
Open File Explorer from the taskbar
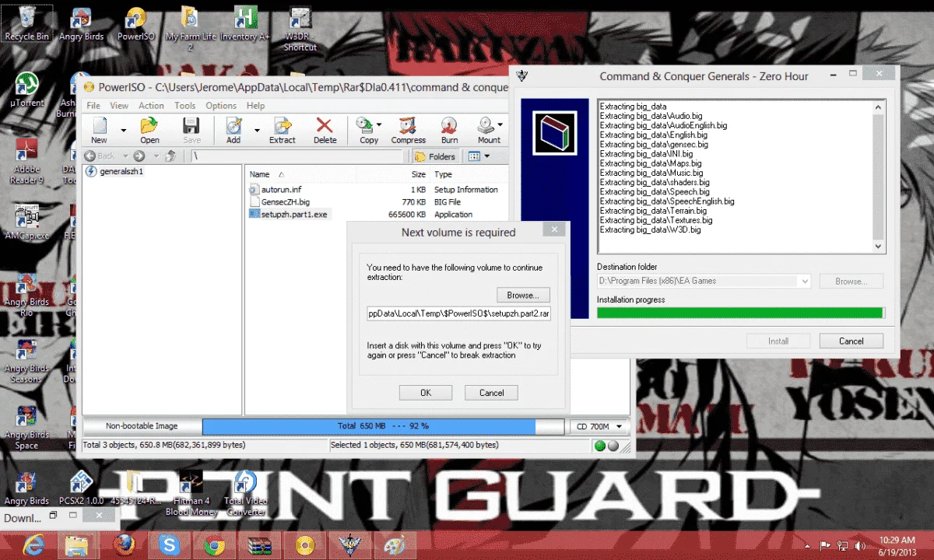(78, 546)
